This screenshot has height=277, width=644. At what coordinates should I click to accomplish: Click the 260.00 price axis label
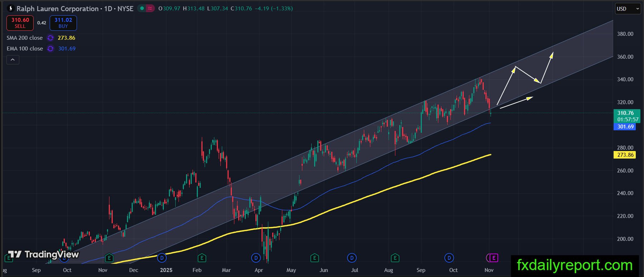point(625,171)
